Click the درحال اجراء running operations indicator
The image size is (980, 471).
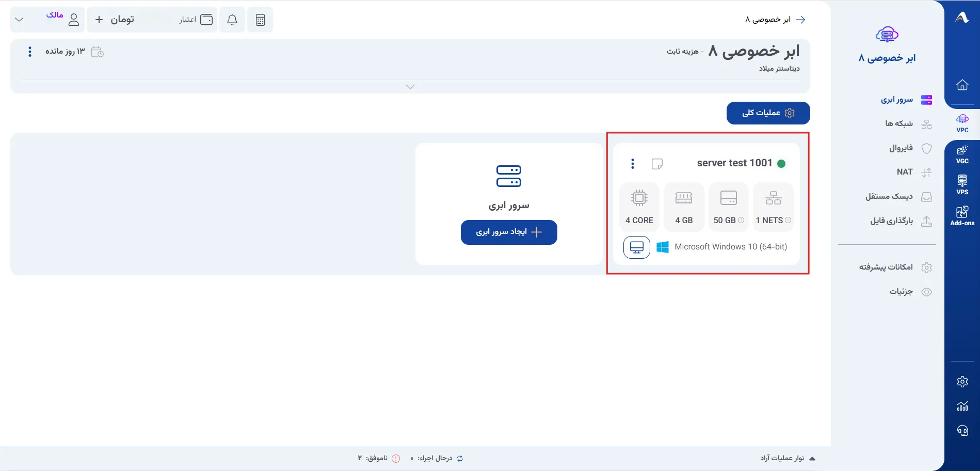(437, 459)
